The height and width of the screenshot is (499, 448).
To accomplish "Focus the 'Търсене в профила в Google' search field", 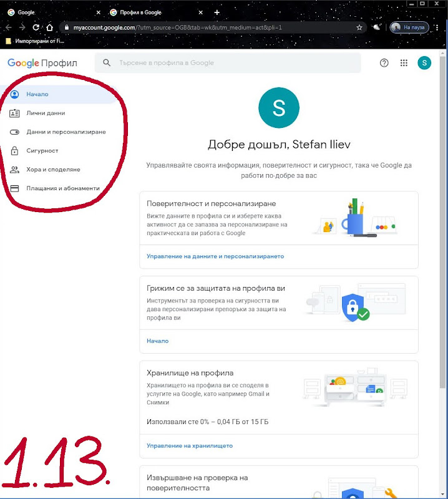I will click(228, 63).
